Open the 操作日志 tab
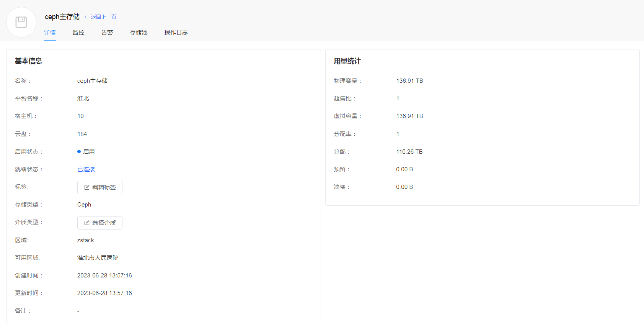Viewport: 644px width, 323px height. [176, 33]
